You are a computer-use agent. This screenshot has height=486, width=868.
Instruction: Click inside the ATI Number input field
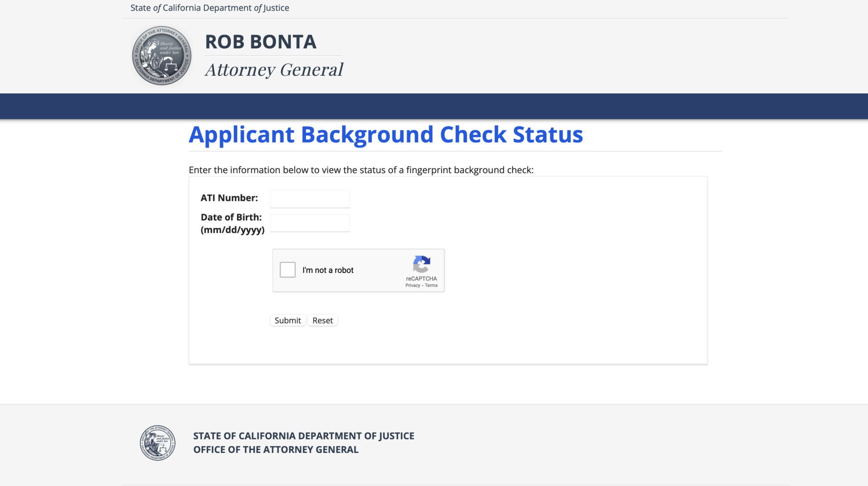tap(310, 199)
